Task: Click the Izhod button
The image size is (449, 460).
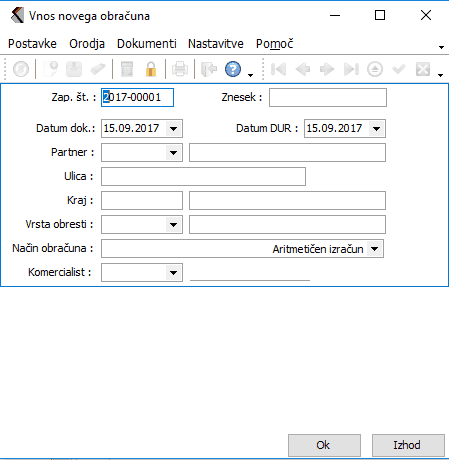Action: (x=408, y=445)
